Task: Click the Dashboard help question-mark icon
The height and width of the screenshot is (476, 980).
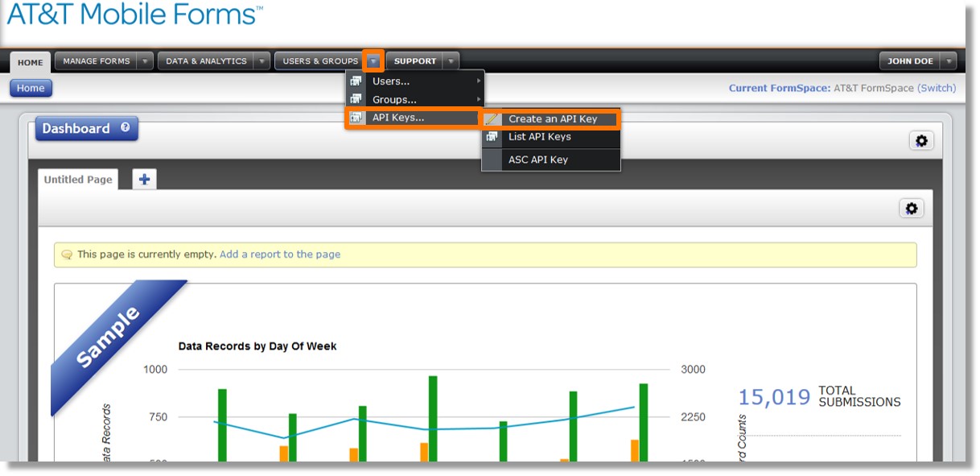Action: (125, 127)
